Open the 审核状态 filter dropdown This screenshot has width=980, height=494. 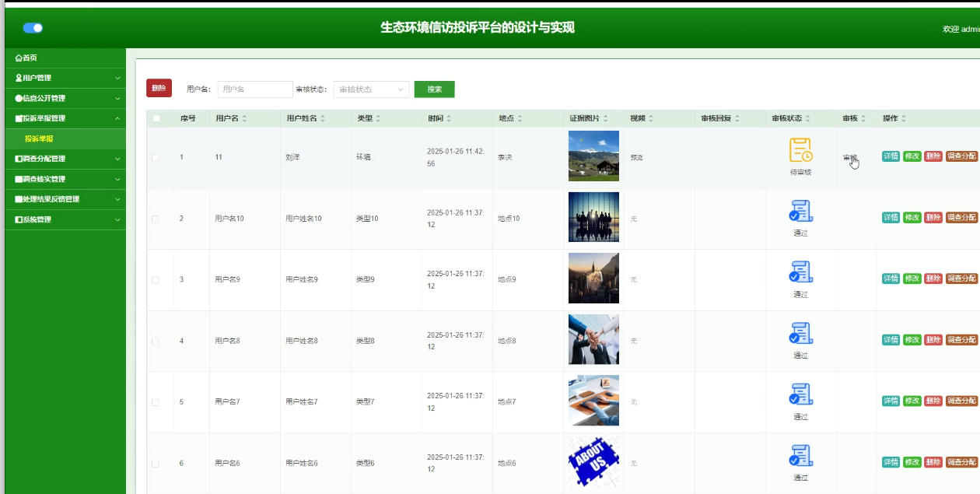click(x=371, y=89)
